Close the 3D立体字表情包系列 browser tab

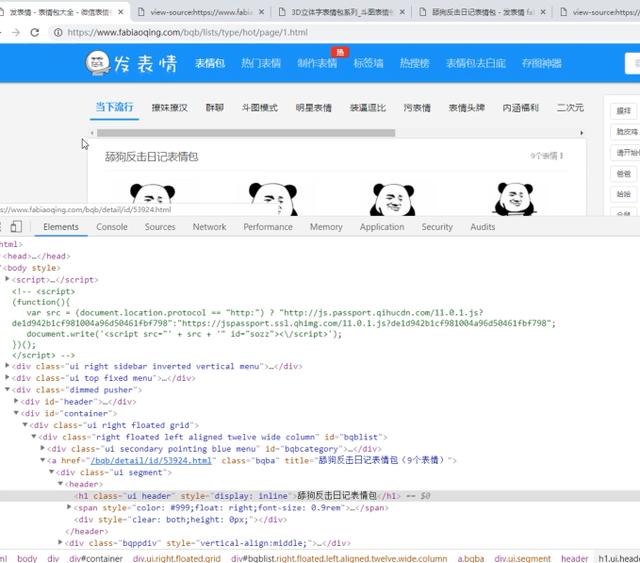tap(402, 12)
